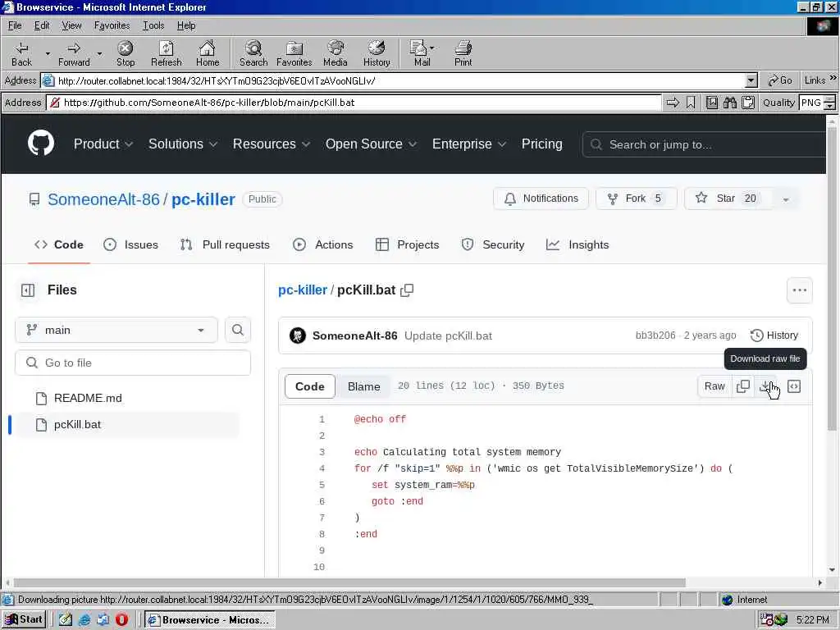This screenshot has width=840, height=630.
Task: Open the Edit menu
Action: point(42,25)
